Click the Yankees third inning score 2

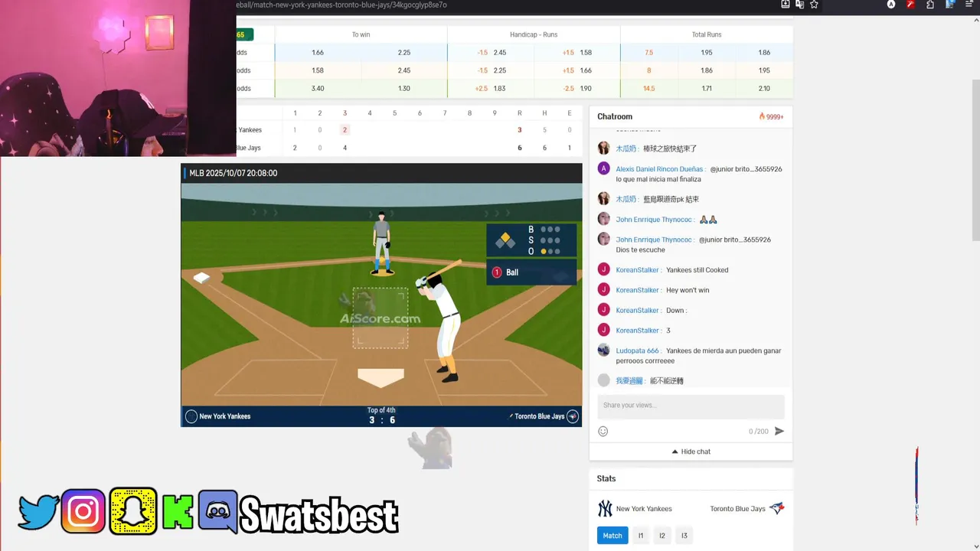point(345,130)
